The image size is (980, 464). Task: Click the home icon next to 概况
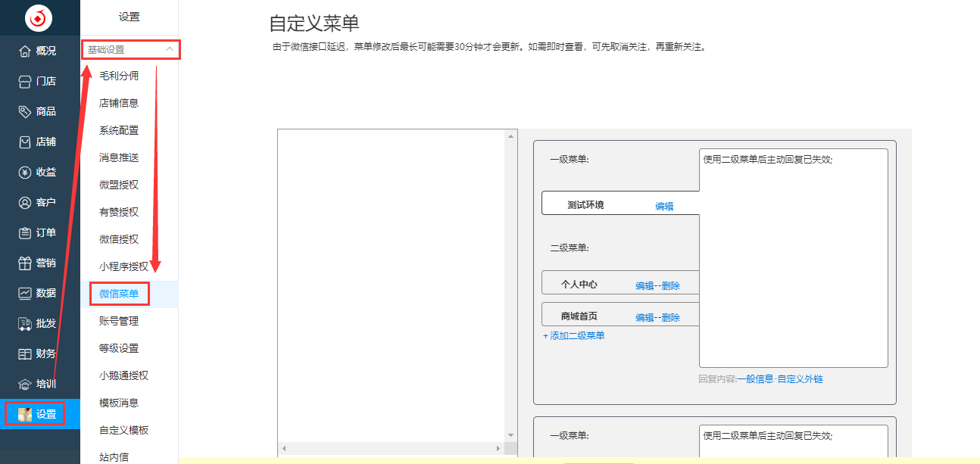point(25,51)
